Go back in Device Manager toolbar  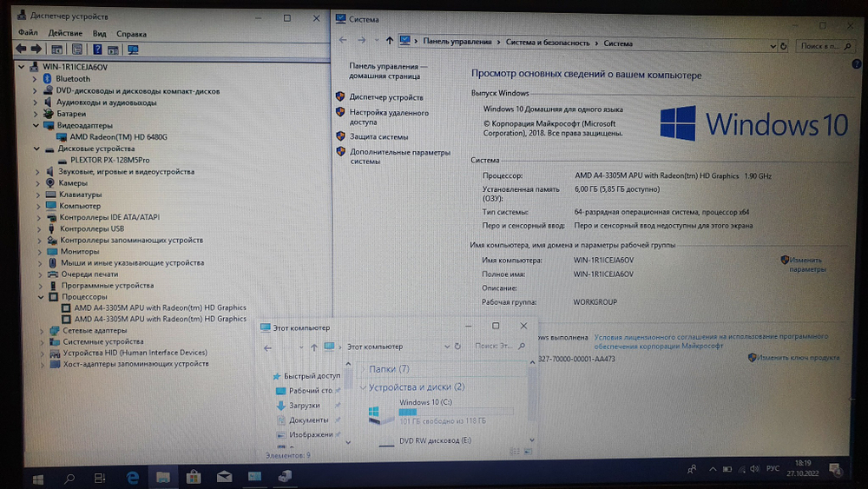click(21, 50)
